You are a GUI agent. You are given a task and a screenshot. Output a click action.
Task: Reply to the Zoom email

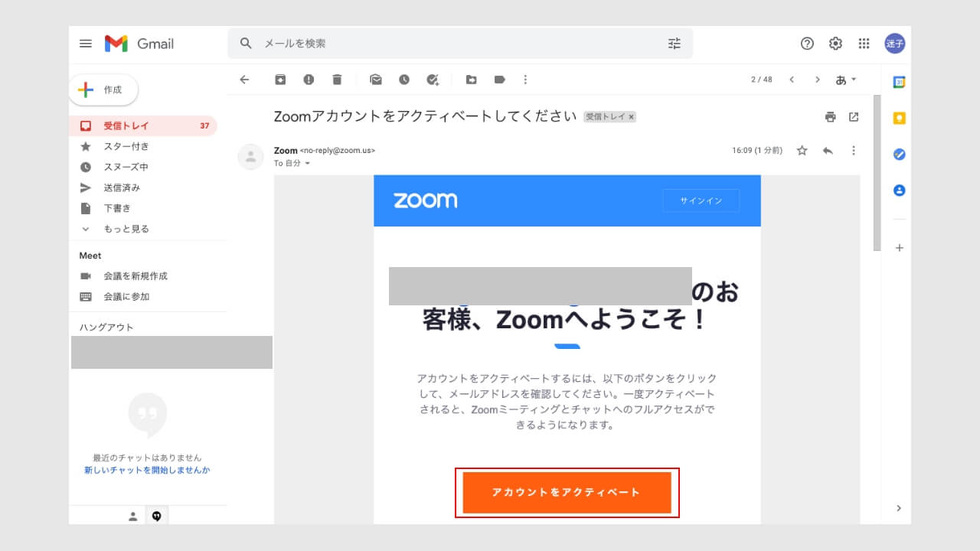tap(828, 151)
